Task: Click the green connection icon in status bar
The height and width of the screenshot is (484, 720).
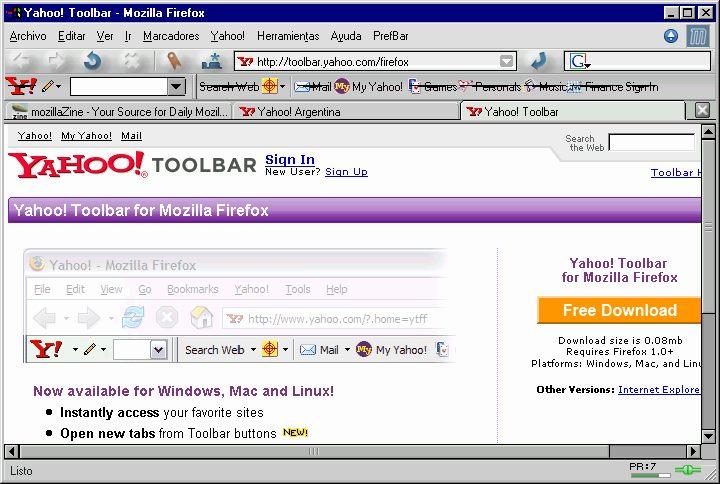Action: tap(688, 470)
